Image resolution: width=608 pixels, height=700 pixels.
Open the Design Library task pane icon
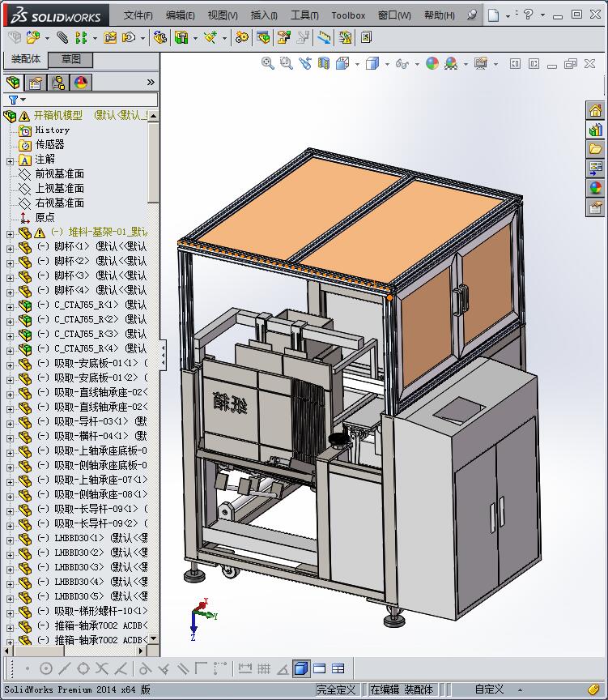pos(595,130)
